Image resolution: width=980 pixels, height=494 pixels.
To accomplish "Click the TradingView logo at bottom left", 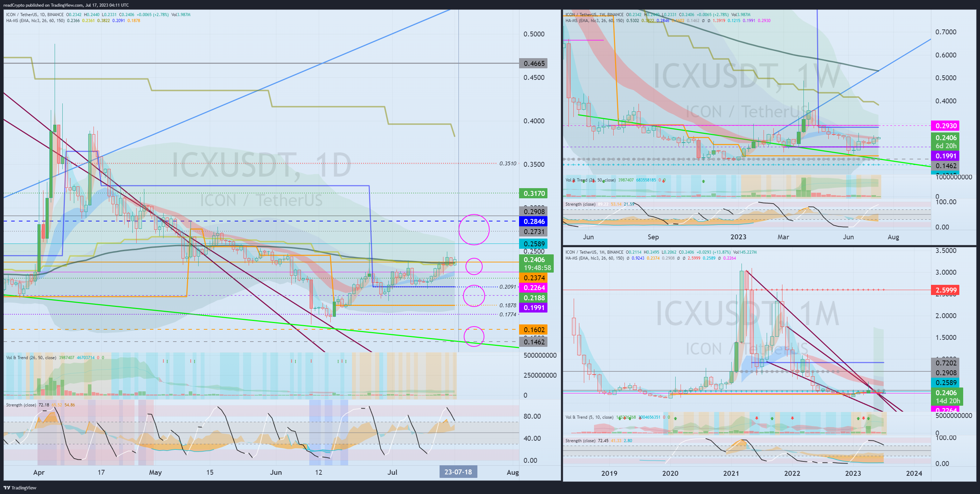I will click(20, 488).
